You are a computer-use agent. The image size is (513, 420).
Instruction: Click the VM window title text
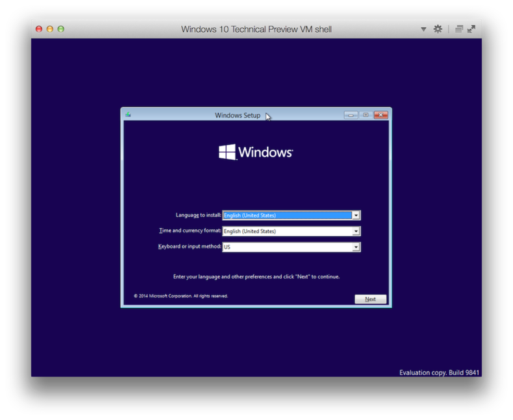256,29
